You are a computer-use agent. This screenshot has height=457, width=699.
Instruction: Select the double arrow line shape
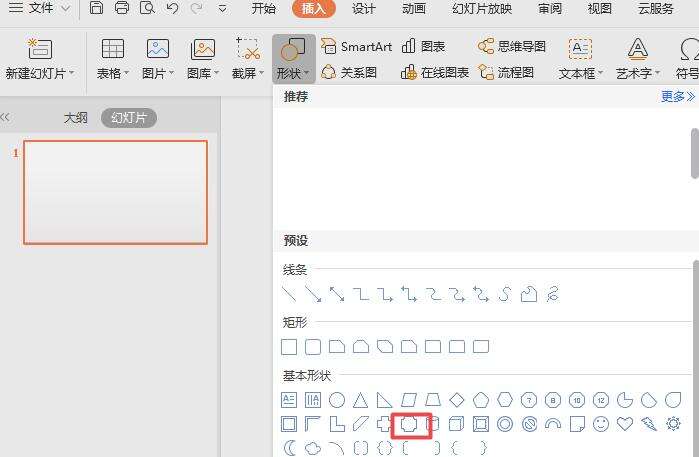tap(337, 294)
